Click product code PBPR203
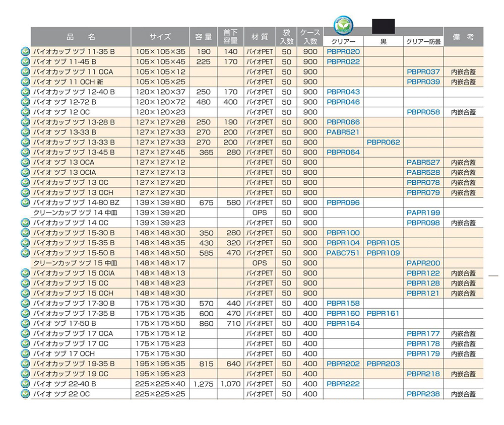 click(x=383, y=364)
